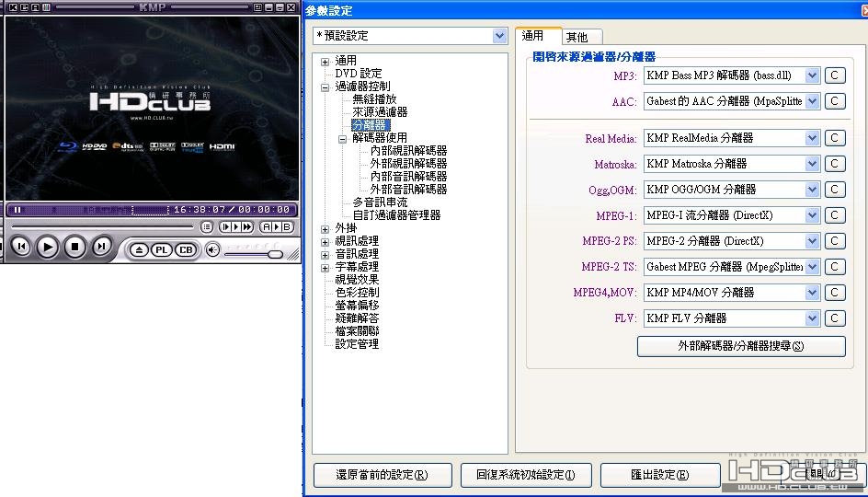Click the A icon in KMP title bar
Viewport: 868px width, 497px height.
coord(35,7)
